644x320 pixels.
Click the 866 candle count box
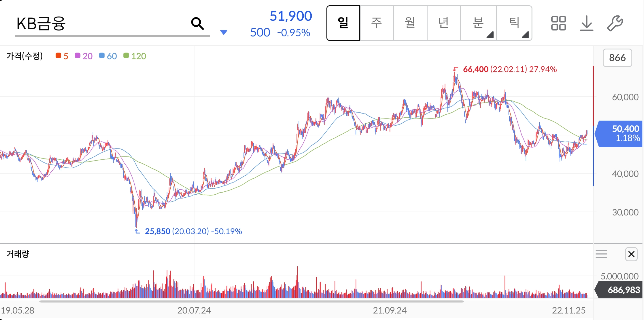point(617,58)
